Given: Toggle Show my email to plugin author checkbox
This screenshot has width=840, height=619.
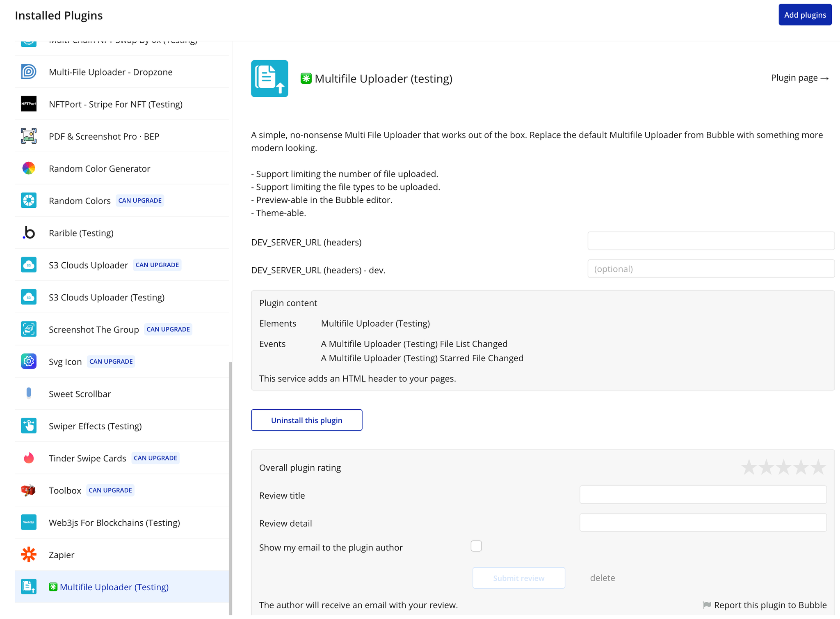Looking at the screenshot, I should tap(476, 546).
